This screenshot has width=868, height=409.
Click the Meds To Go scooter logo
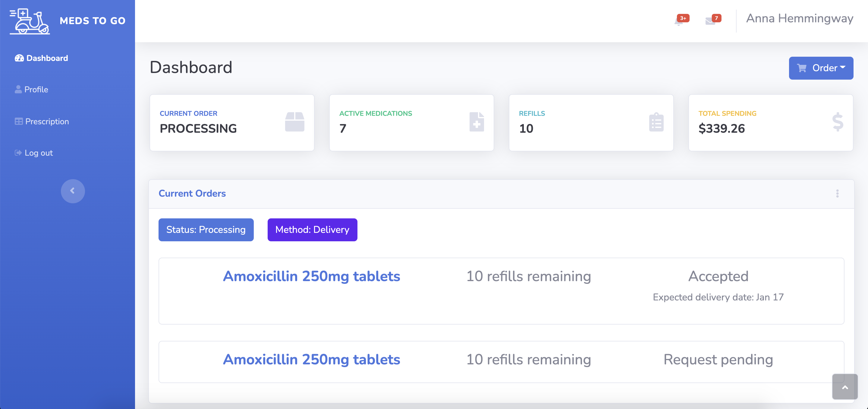tap(30, 21)
